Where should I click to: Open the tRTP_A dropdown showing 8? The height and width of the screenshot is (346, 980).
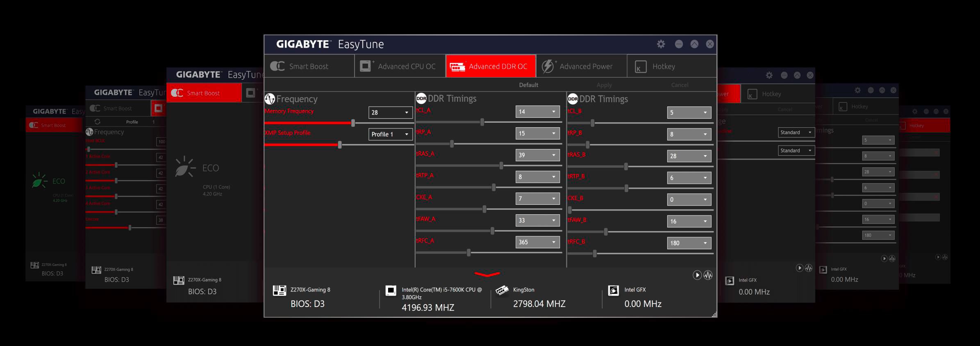537,176
